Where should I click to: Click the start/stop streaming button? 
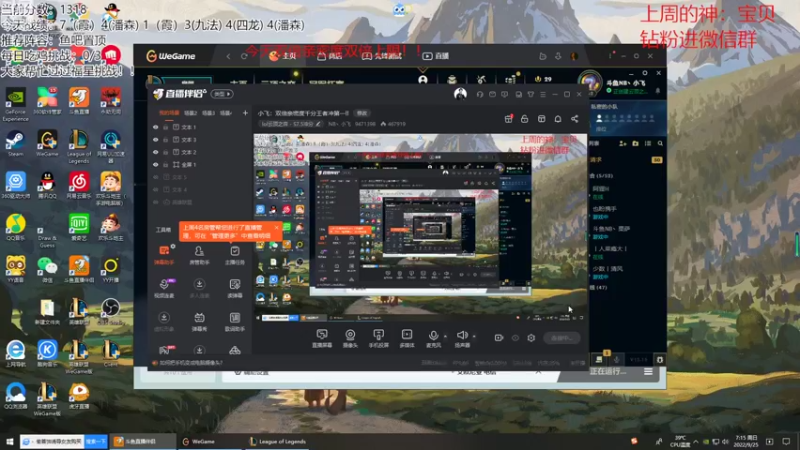(561, 338)
